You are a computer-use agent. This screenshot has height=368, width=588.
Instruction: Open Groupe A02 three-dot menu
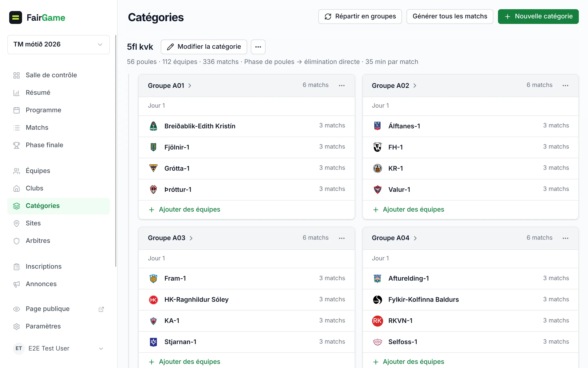pyautogui.click(x=565, y=85)
